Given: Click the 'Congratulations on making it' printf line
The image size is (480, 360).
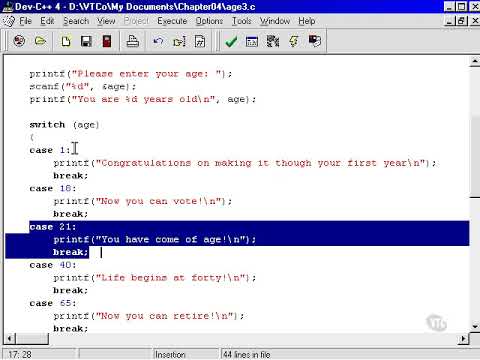Looking at the screenshot, I should (x=245, y=163).
